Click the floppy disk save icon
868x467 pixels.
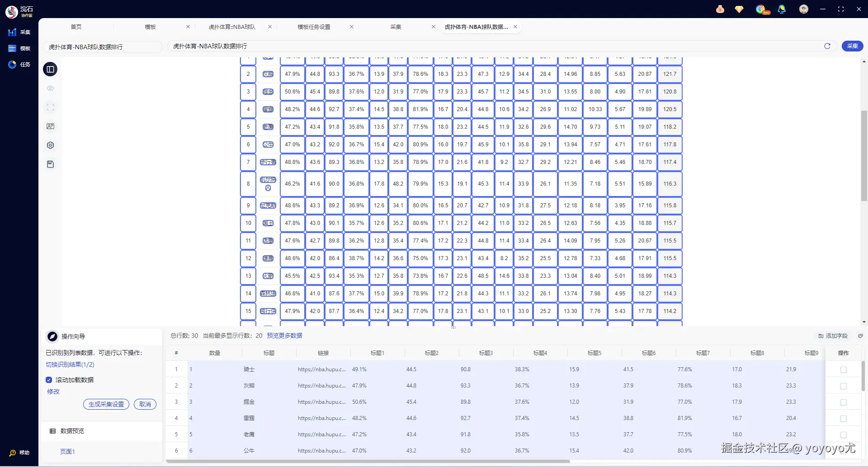click(x=50, y=164)
